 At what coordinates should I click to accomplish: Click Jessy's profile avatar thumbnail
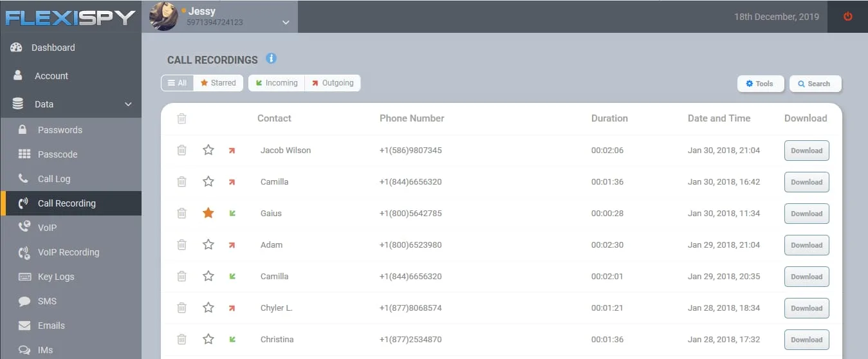[163, 17]
